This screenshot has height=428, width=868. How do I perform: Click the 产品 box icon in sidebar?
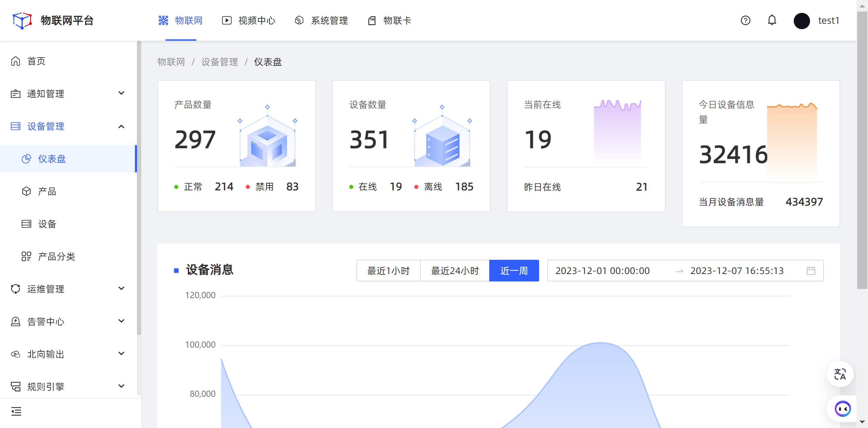[26, 191]
